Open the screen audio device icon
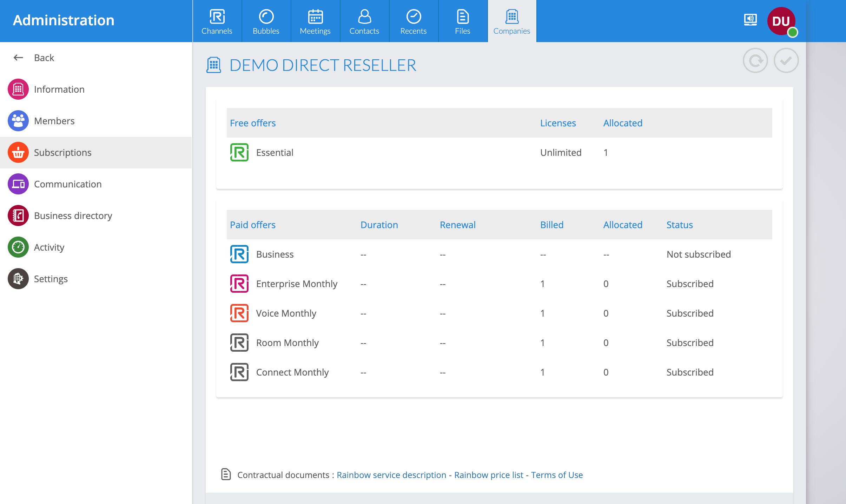 750,19
